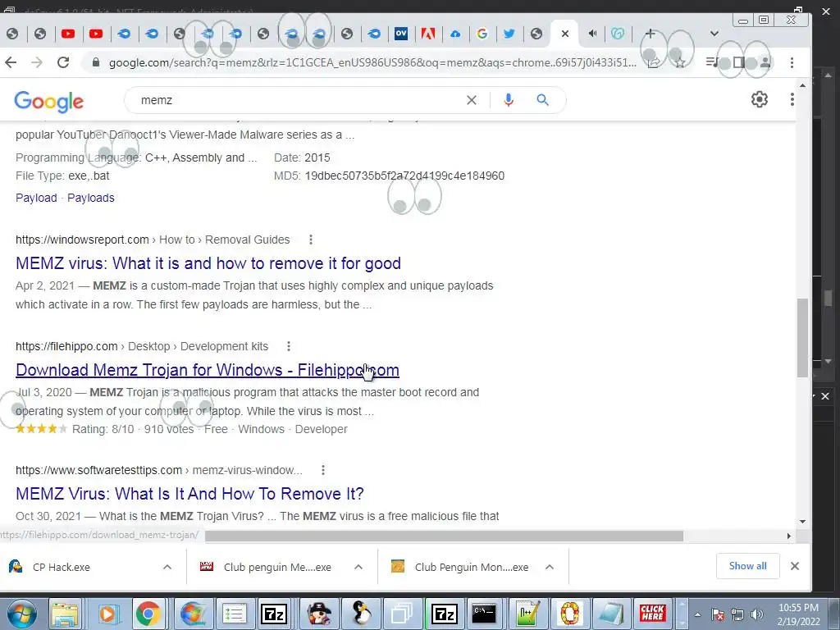The image size is (840, 630).
Task: Go back using the browser back arrow
Action: (x=11, y=62)
